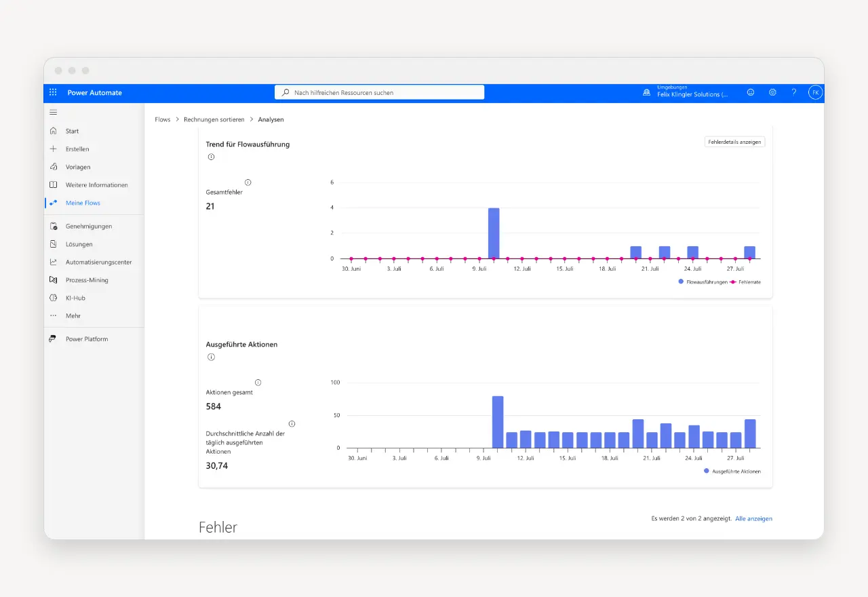
Task: Click the info icon under Trend für Flowausführung
Action: (211, 157)
